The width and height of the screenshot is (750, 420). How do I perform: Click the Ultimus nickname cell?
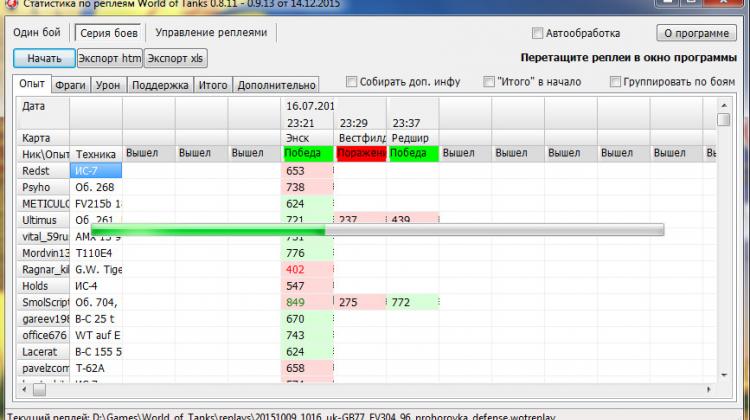44,220
